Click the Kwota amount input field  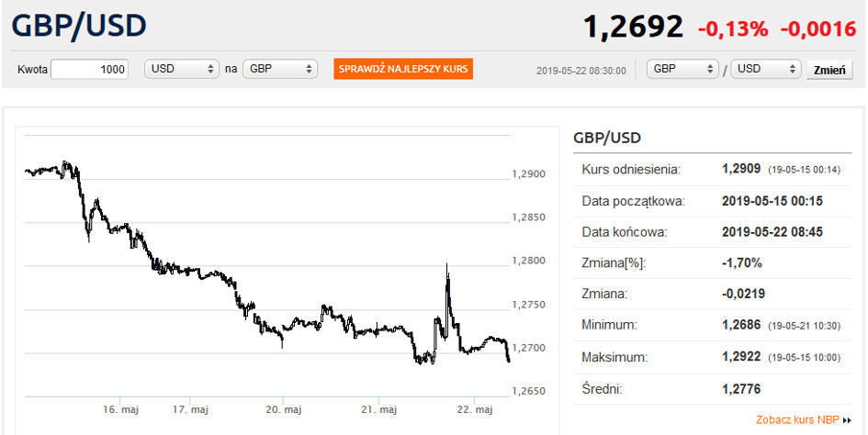point(90,69)
